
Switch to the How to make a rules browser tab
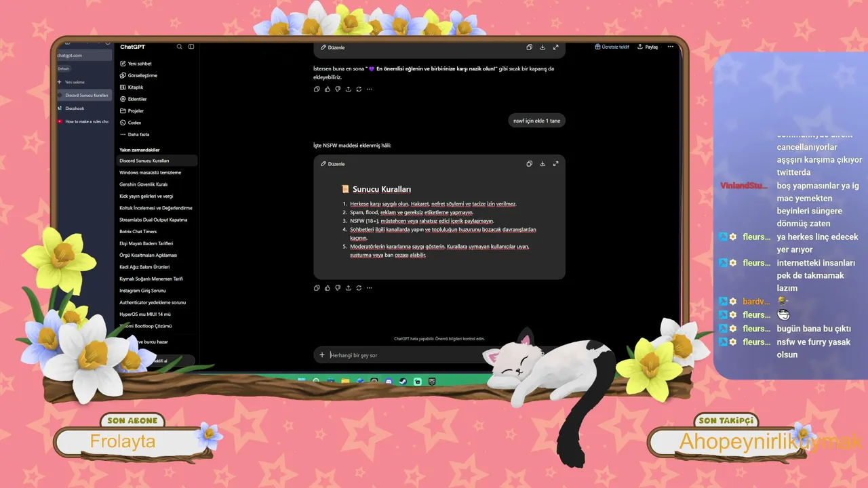(x=84, y=121)
